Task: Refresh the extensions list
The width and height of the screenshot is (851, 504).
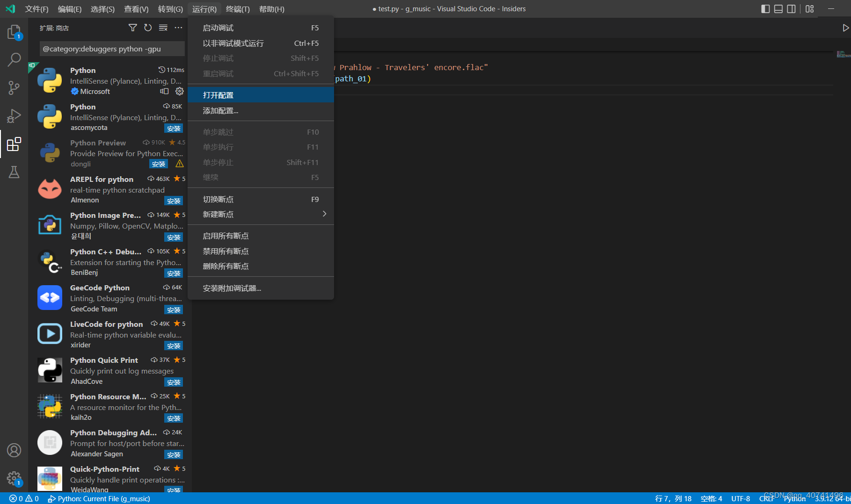Action: pyautogui.click(x=148, y=28)
